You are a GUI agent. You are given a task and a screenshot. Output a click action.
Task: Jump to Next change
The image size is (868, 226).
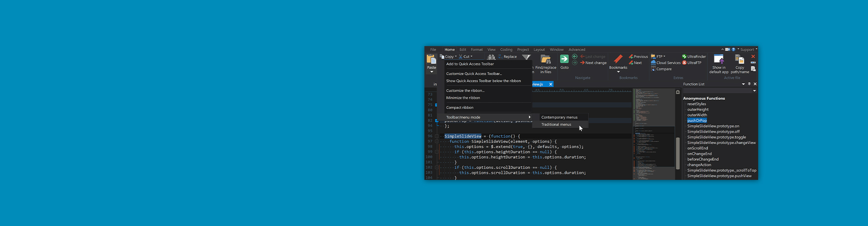[x=593, y=63]
